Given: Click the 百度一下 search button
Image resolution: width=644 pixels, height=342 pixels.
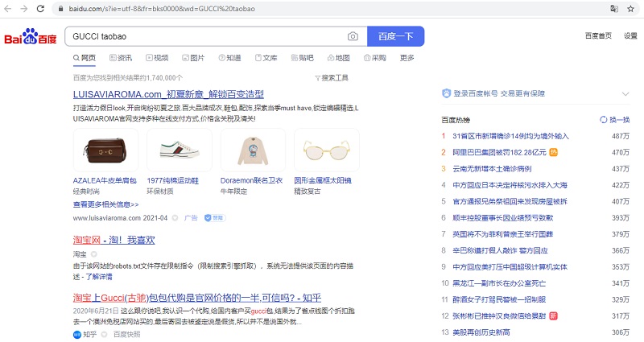Looking at the screenshot, I should point(395,36).
